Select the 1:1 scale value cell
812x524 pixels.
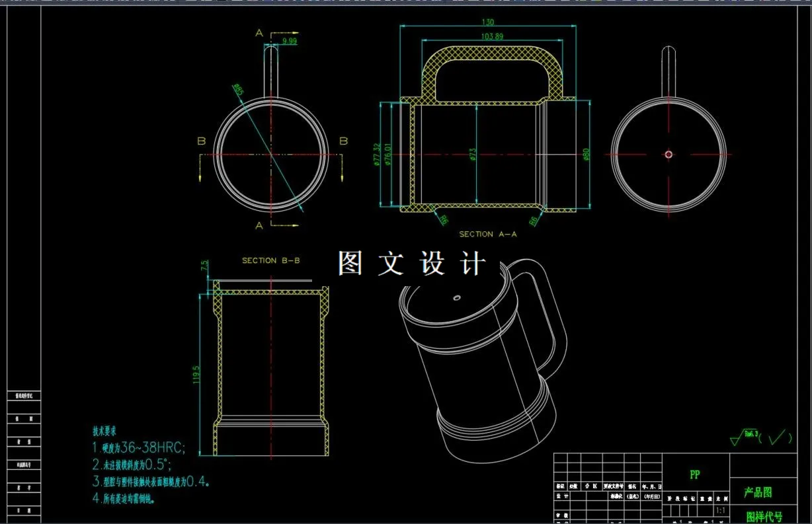point(721,511)
